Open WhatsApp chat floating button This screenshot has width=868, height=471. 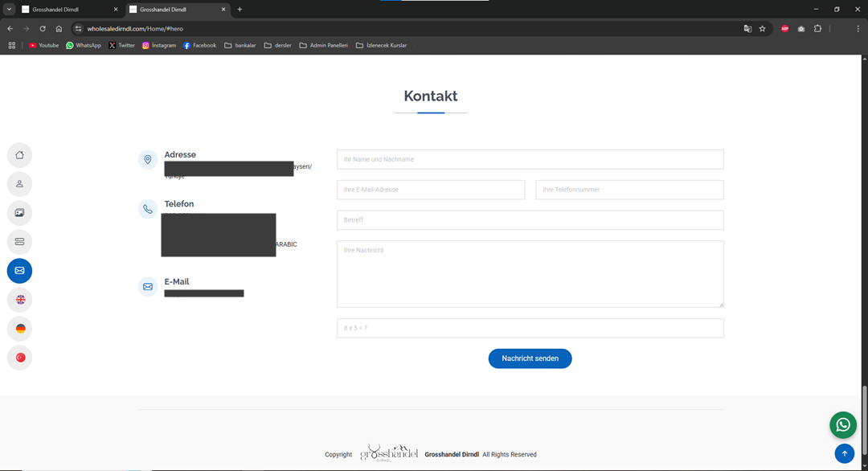843,425
